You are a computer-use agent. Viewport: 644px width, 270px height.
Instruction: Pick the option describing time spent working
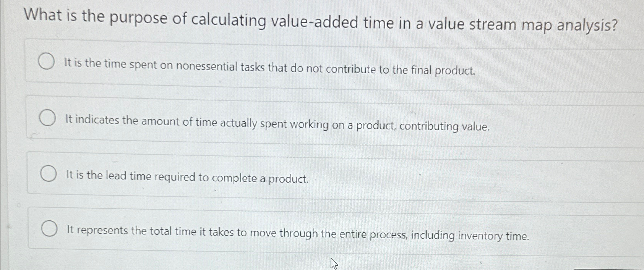coord(277,122)
